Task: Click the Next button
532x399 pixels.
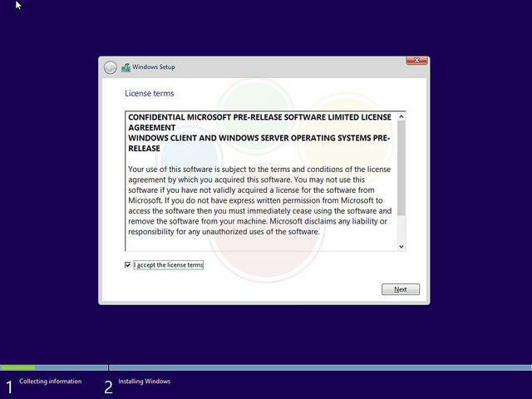Action: [401, 289]
